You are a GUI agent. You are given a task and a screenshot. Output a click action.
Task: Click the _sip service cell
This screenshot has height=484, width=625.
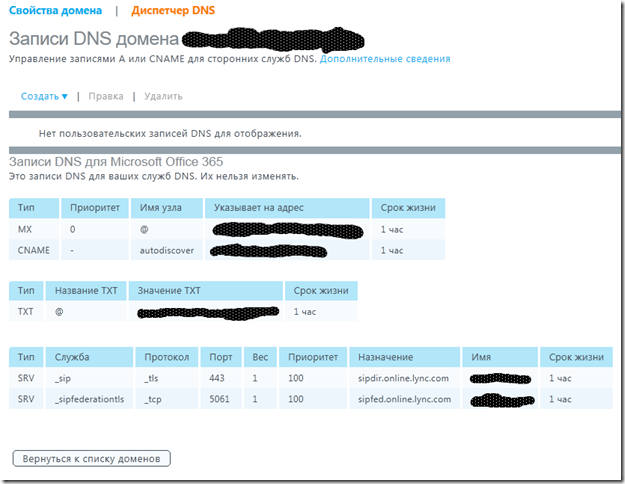click(65, 378)
